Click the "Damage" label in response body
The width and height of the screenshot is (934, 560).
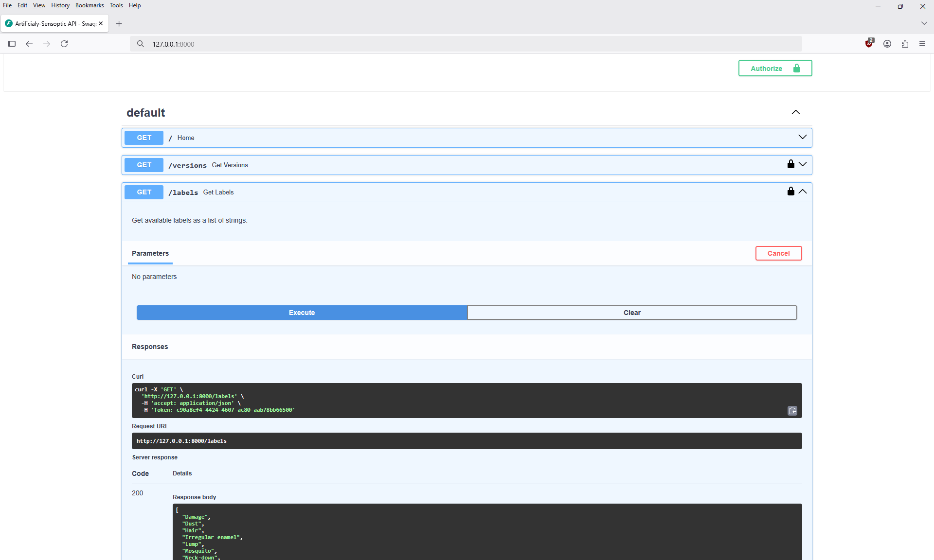point(196,517)
